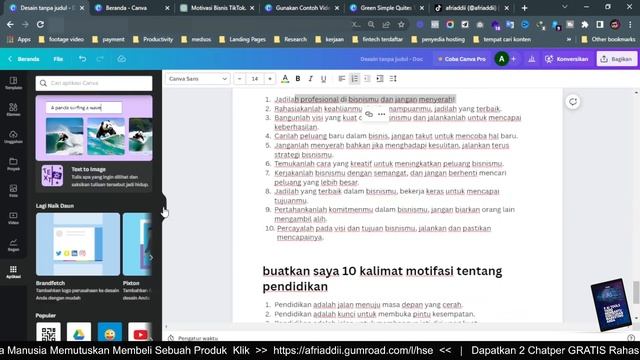Open the Canva Sans font dropdown

tap(198, 78)
